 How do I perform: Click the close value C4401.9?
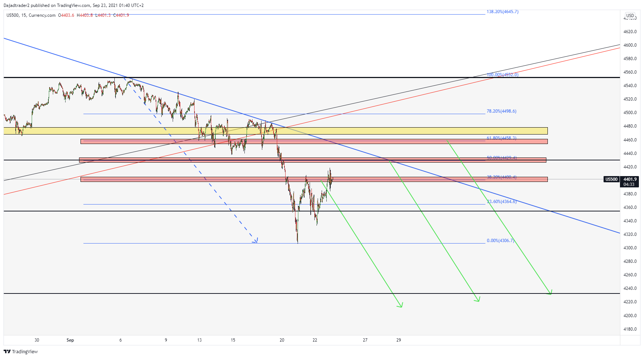[121, 15]
